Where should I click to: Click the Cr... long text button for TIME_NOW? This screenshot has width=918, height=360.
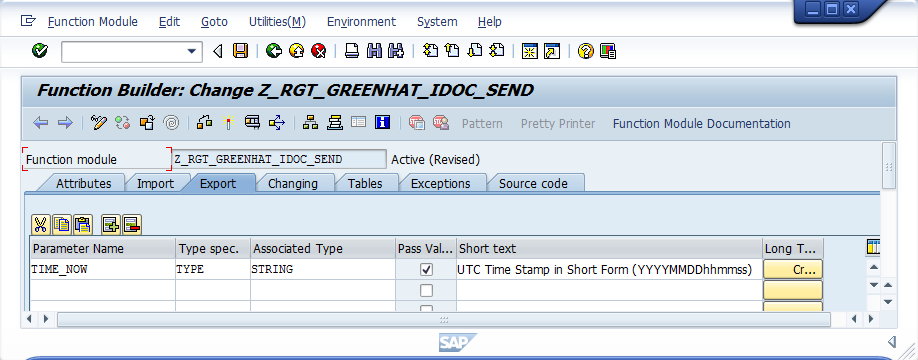[793, 269]
